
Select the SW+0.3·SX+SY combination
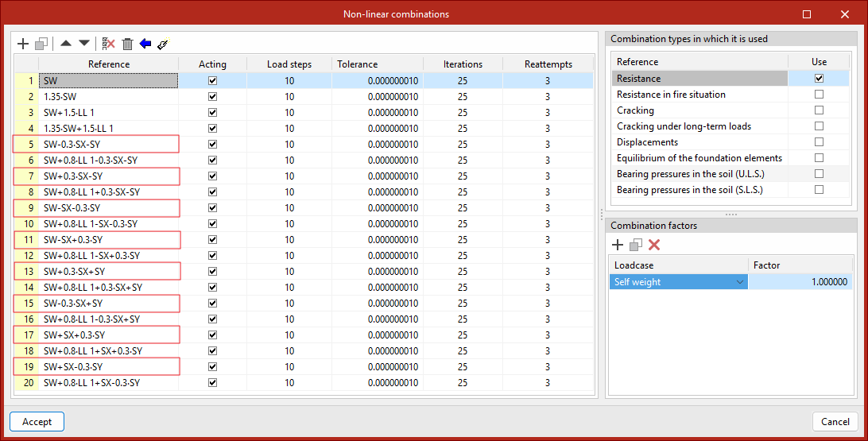108,271
